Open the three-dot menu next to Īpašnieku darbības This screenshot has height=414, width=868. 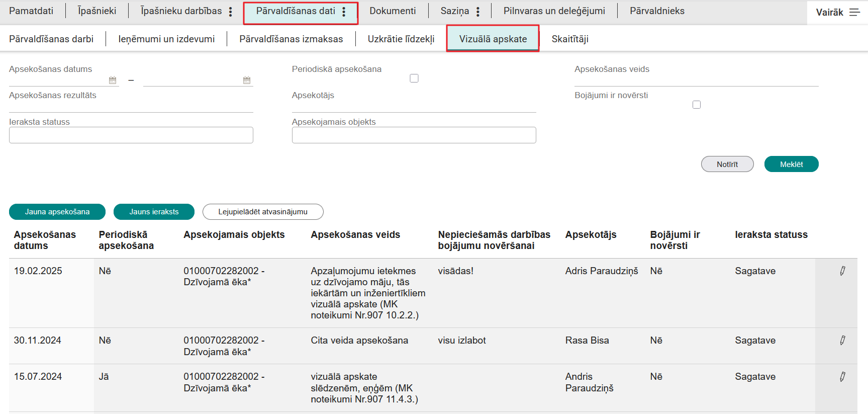[x=231, y=12]
